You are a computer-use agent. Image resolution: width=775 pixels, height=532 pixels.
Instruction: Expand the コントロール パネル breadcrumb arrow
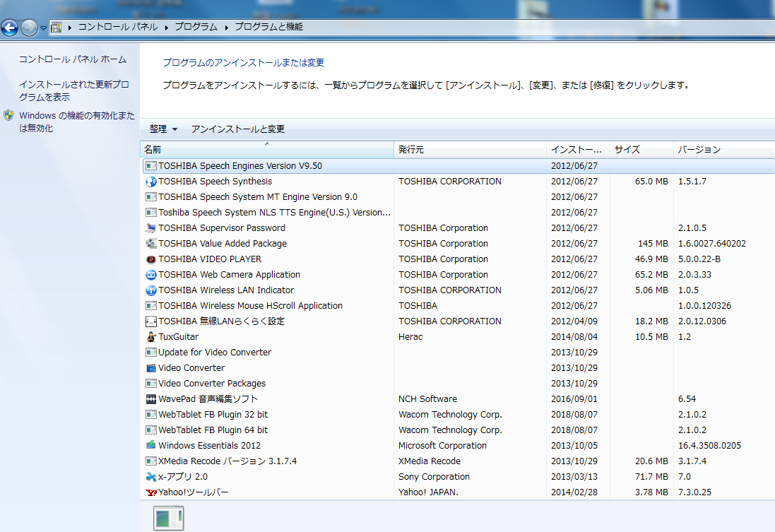[167, 28]
